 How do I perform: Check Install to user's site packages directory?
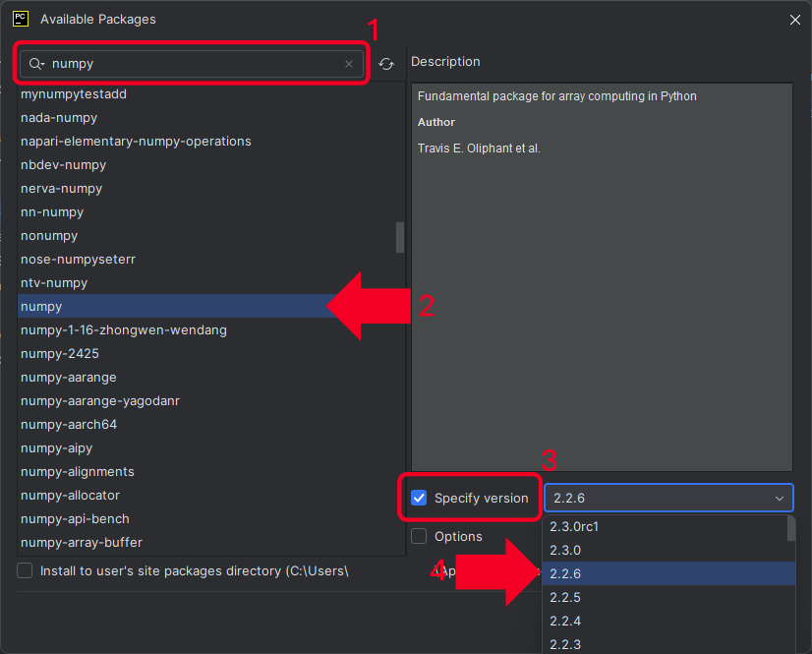coord(25,570)
